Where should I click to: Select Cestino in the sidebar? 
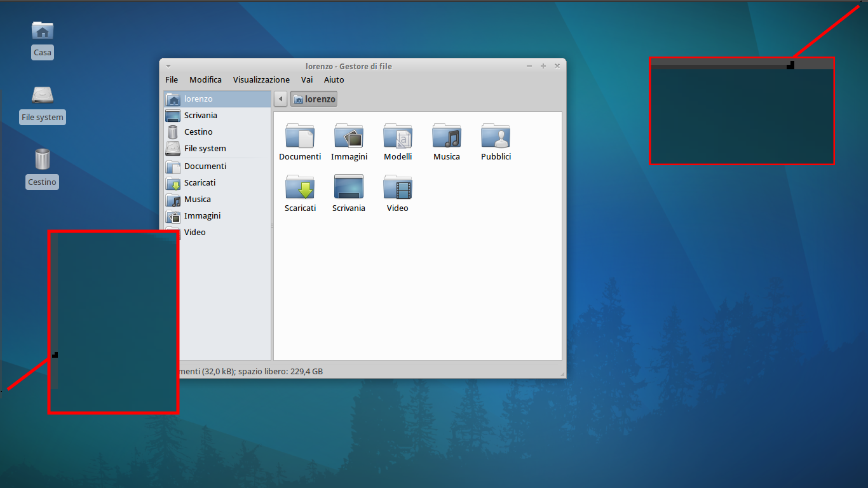pos(198,132)
